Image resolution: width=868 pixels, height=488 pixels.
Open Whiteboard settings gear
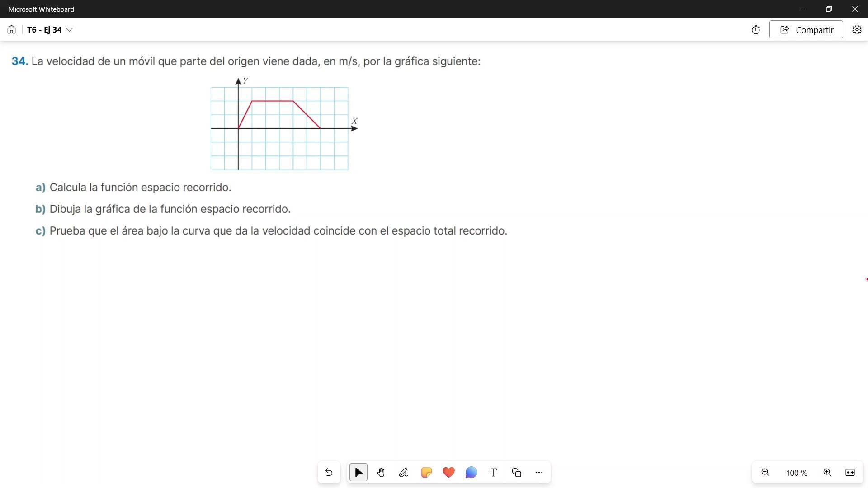pos(857,30)
